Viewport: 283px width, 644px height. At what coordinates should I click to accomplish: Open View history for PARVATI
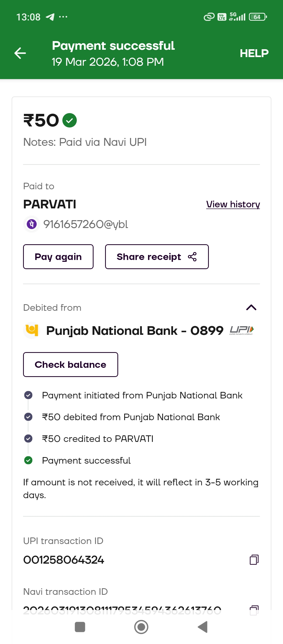point(233,204)
